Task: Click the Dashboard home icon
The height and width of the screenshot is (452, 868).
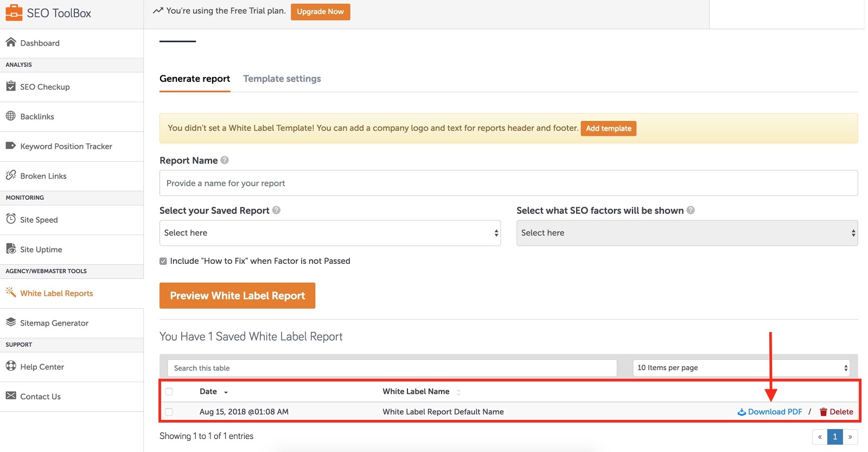Action: (11, 42)
